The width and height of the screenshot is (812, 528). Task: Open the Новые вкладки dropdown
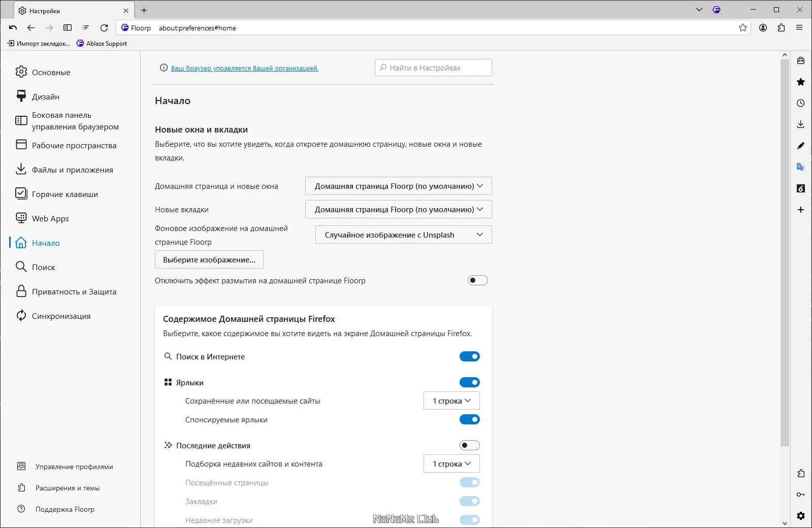click(x=399, y=209)
